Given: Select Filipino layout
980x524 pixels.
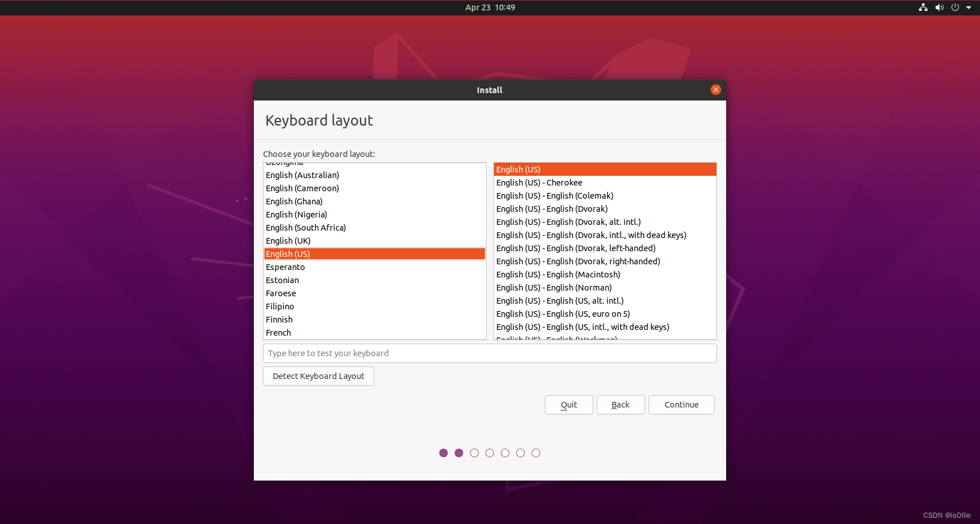Looking at the screenshot, I should pos(375,307).
